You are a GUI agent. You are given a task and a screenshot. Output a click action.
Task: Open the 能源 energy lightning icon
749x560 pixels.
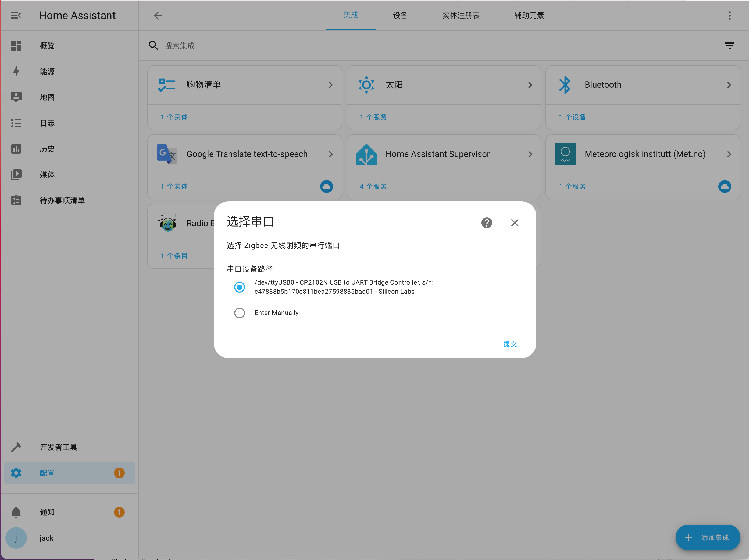[16, 71]
